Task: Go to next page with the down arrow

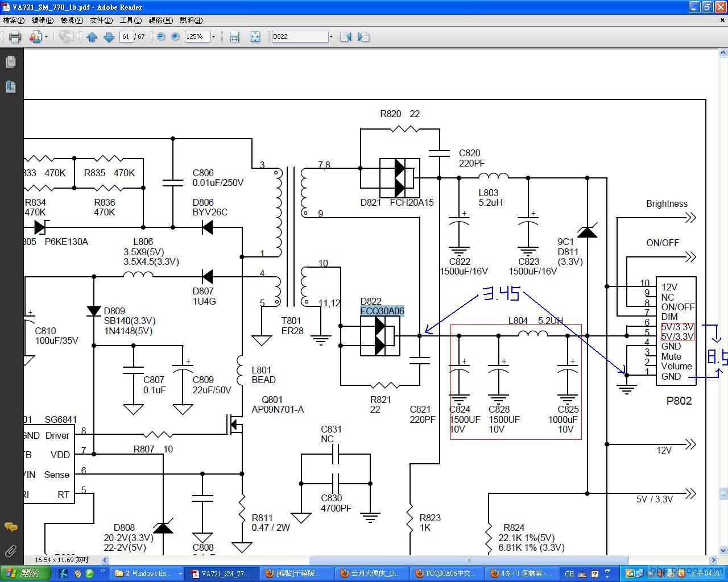Action: pyautogui.click(x=109, y=37)
